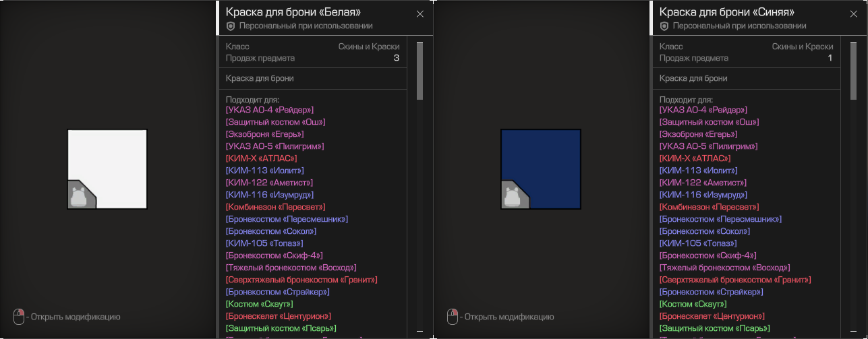Viewport: 868px width, 339px height.
Task: Open [КИМ-113 «Иолит»] in «Белая» list
Action: [x=265, y=171]
